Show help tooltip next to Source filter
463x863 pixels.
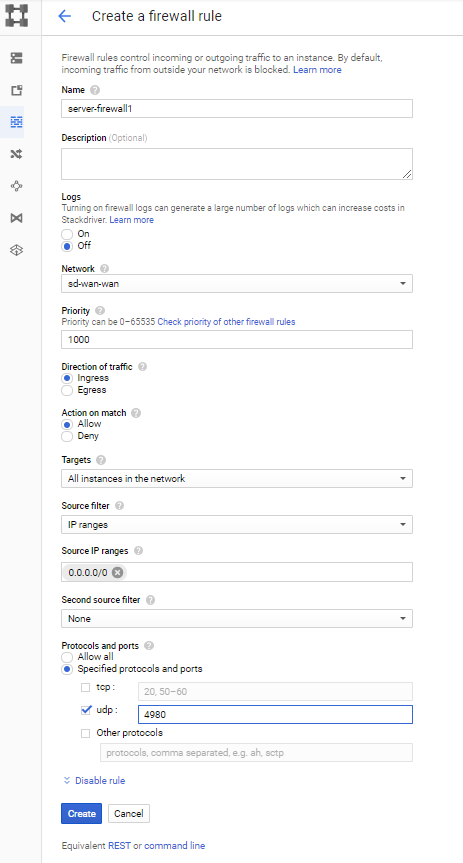coord(119,505)
